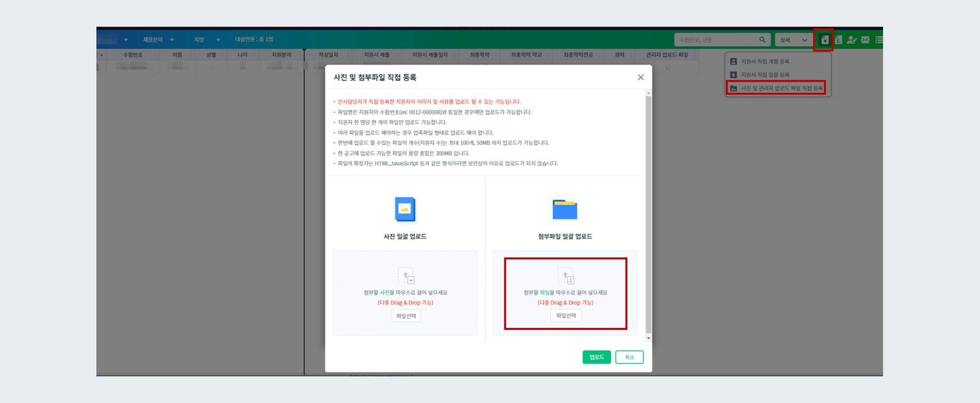Click the 첨부파일 일괄 업로드 heading
This screenshot has height=403, width=980.
click(565, 236)
